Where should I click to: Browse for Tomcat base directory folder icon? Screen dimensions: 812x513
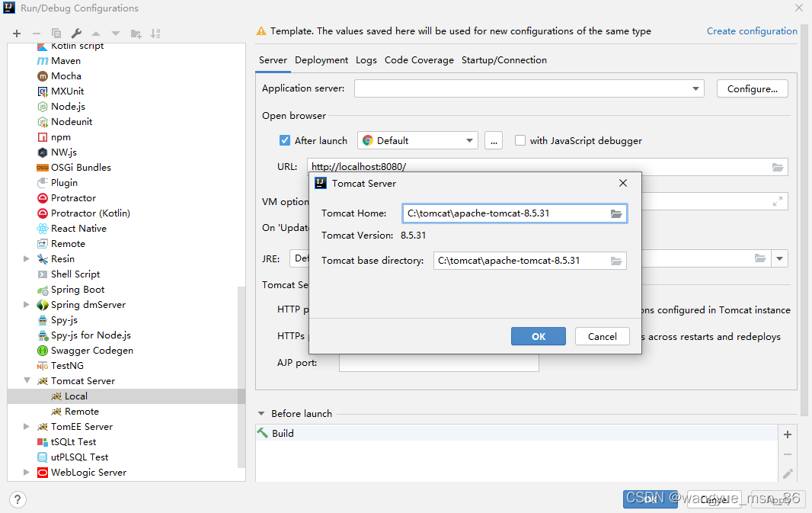pos(615,261)
